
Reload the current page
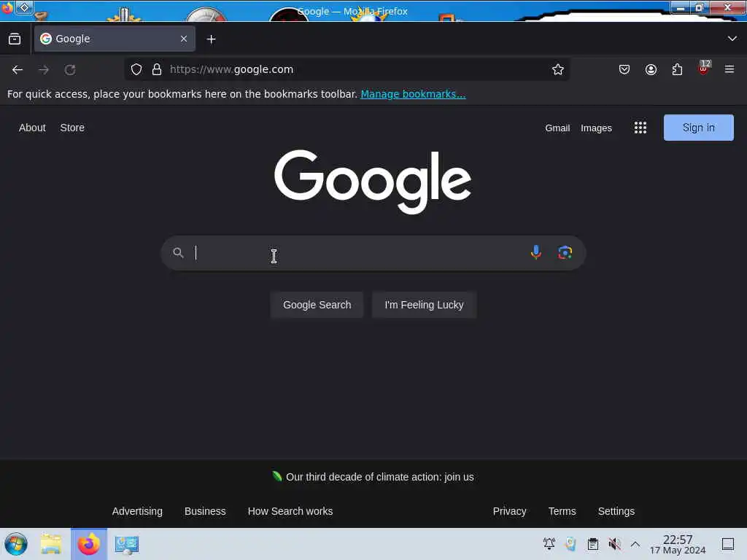(x=70, y=69)
